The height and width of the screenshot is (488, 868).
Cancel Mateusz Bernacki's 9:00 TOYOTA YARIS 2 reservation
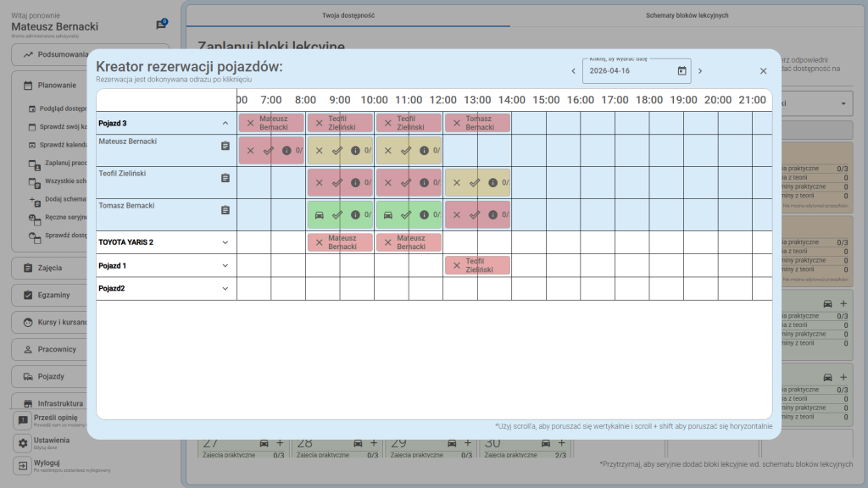[x=320, y=243]
